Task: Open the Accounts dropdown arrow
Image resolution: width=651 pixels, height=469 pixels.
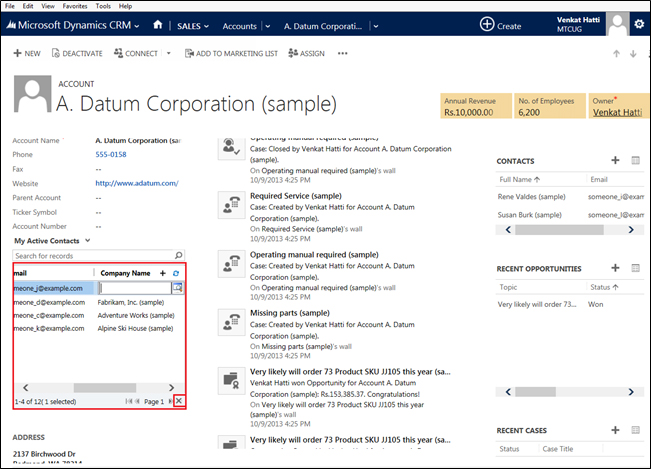Action: click(267, 24)
